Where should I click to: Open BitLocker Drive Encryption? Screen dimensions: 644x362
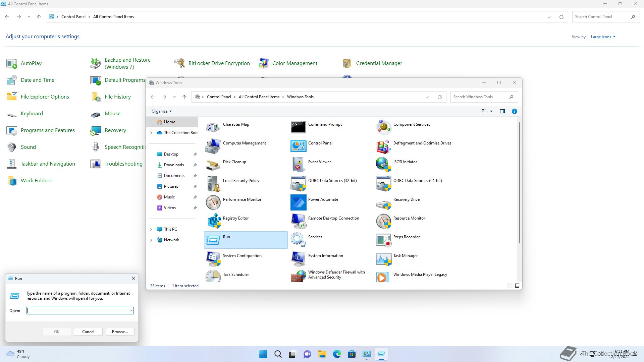[212, 63]
